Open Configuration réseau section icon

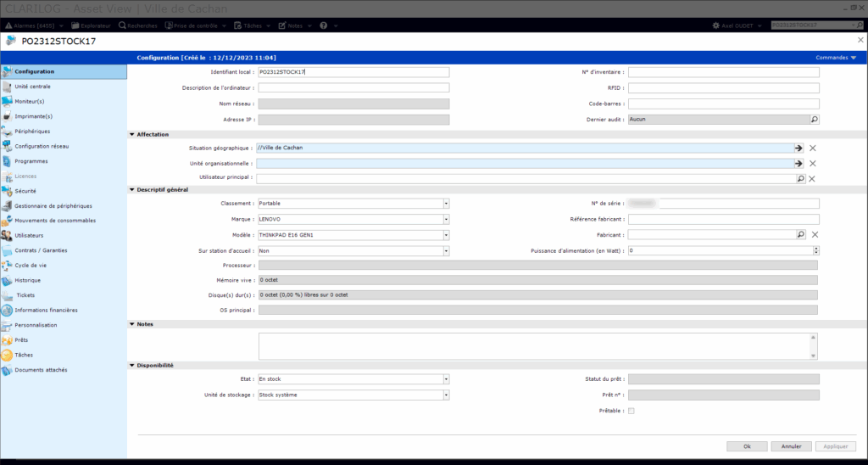click(7, 146)
